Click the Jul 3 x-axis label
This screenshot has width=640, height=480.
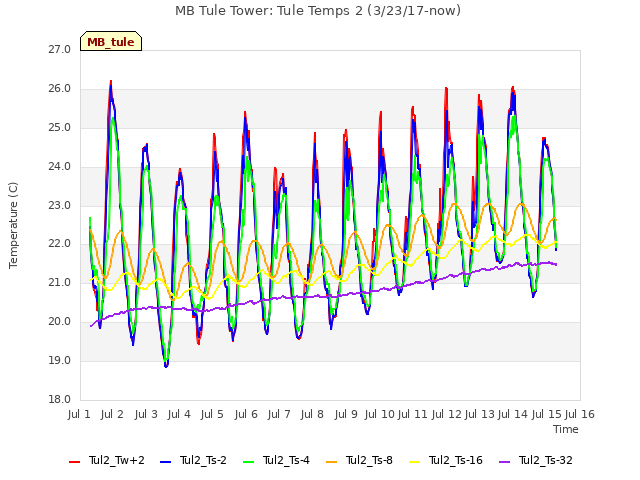pyautogui.click(x=146, y=414)
